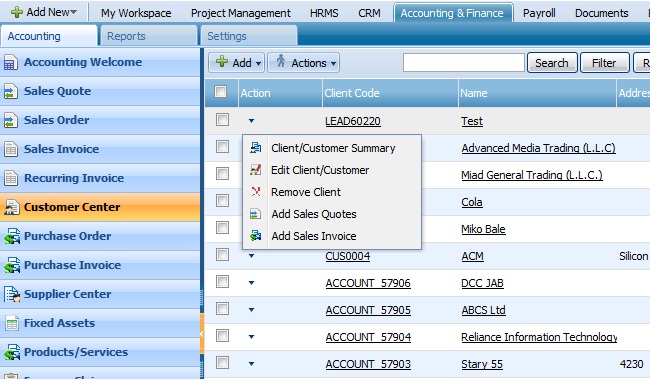The image size is (650, 380).
Task: Click the Products/Services sidebar icon
Action: tap(12, 352)
